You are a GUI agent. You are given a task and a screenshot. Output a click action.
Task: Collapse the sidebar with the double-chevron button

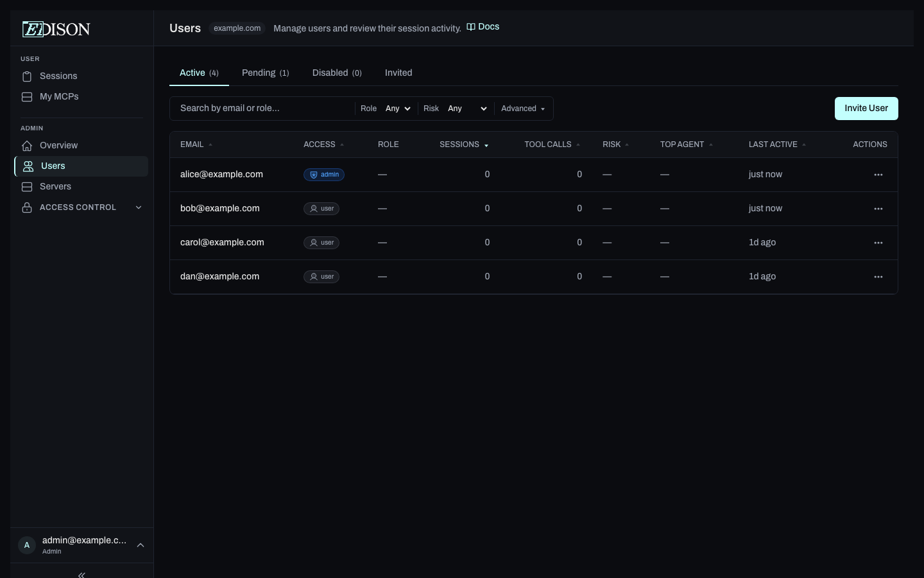(x=81, y=575)
